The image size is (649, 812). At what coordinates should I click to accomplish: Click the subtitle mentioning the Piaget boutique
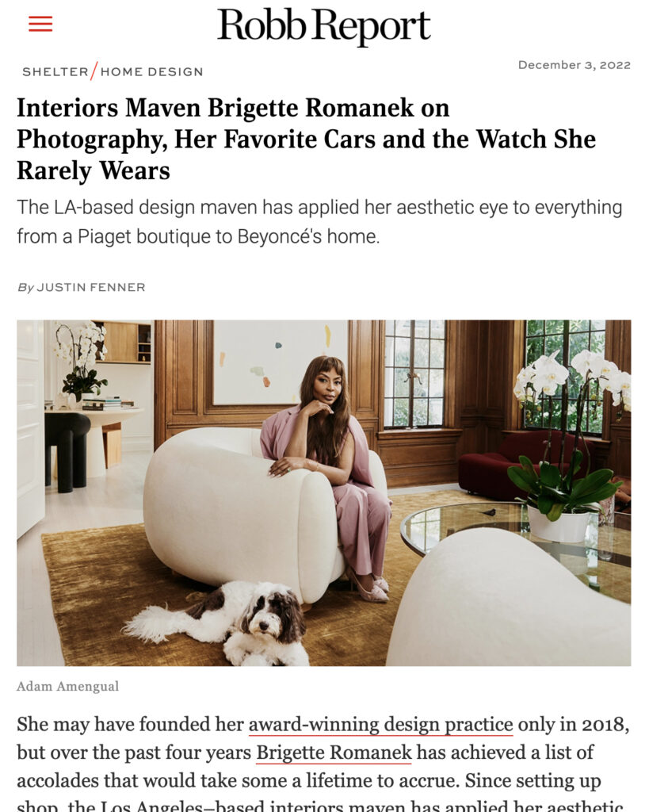pos(320,222)
